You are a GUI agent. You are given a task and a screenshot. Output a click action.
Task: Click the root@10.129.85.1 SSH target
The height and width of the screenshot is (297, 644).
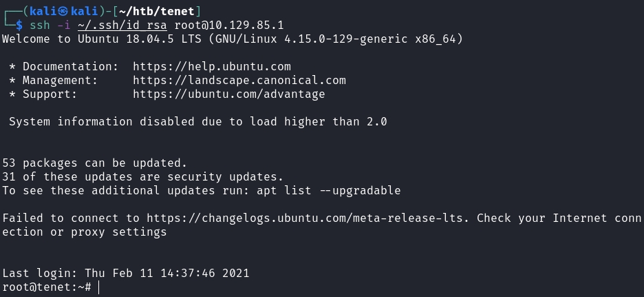[x=229, y=25]
